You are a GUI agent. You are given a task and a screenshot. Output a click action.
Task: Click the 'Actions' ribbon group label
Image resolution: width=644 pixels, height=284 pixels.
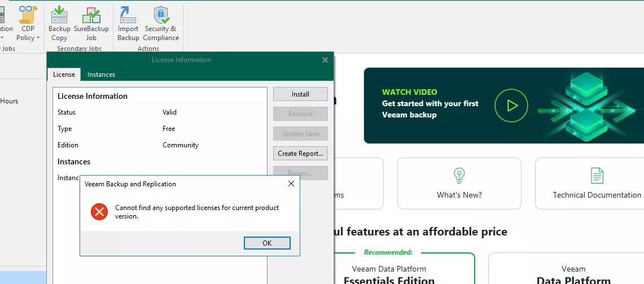148,49
